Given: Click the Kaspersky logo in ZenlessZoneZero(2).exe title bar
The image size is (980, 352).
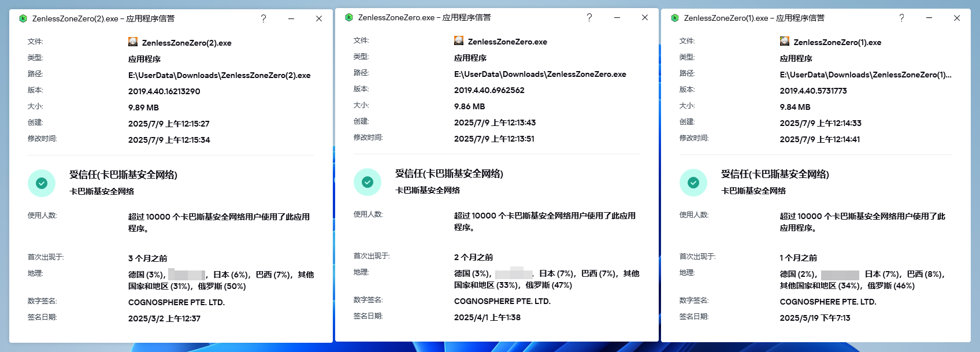Looking at the screenshot, I should [x=23, y=18].
